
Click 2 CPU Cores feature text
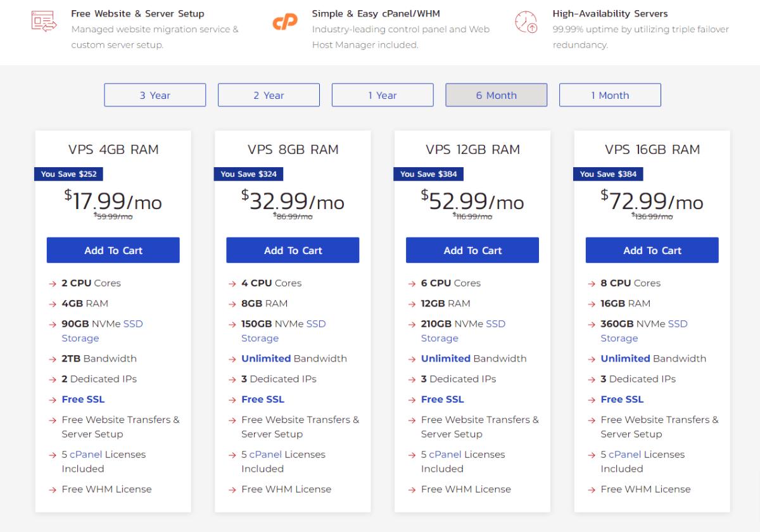point(91,283)
